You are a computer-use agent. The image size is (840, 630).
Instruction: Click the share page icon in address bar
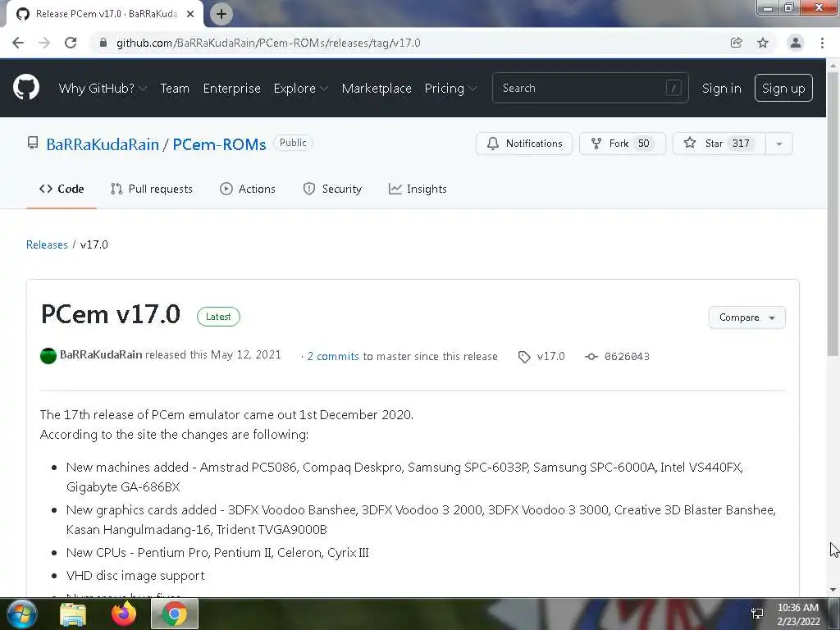tap(736, 43)
